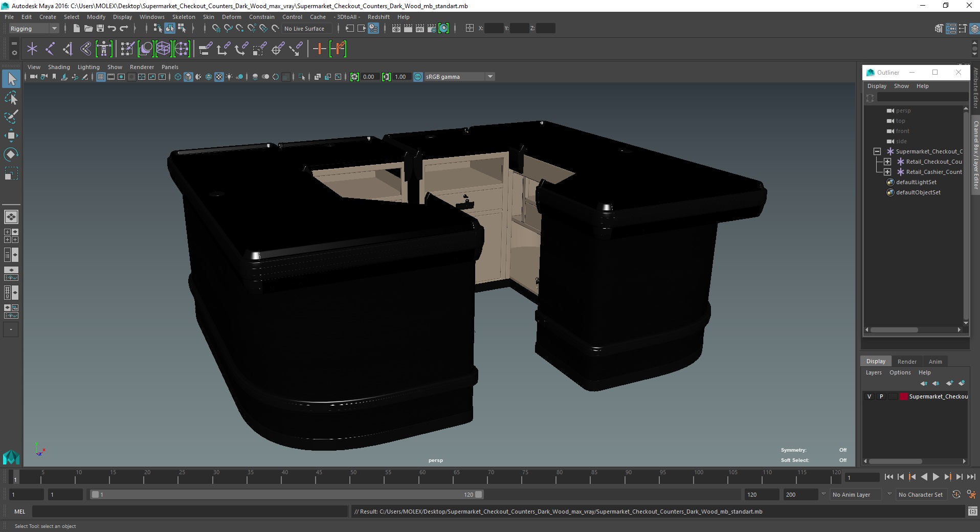Switch to the Render layer tab

click(x=907, y=361)
